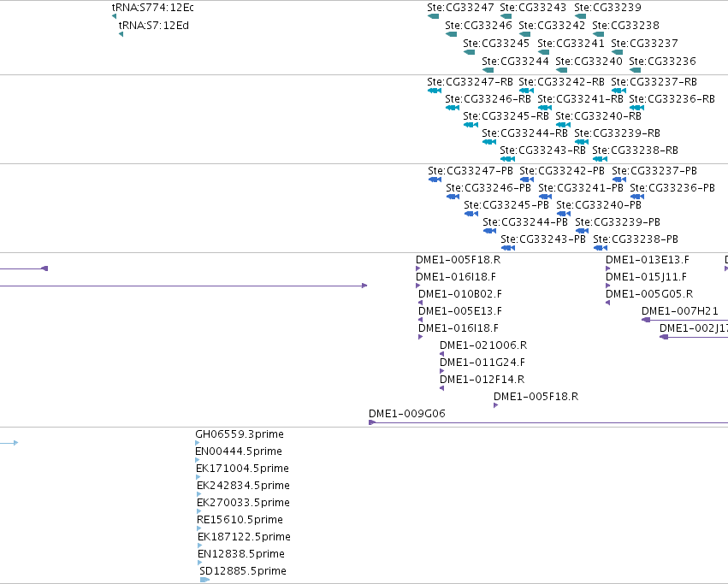Screen dimensions: 728x584
Task: Select EST GH06559.3prime
Action: pyautogui.click(x=240, y=434)
